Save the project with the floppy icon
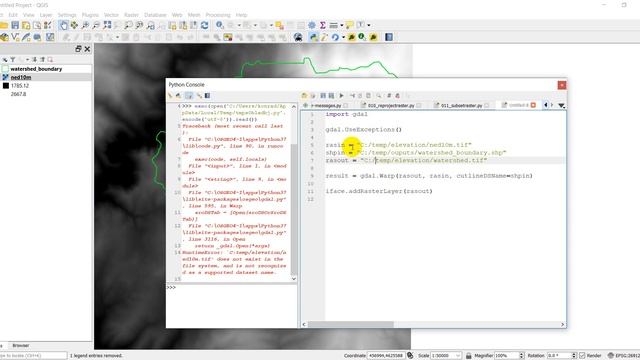Viewport: 640px width, 360px height. (x=15, y=25)
